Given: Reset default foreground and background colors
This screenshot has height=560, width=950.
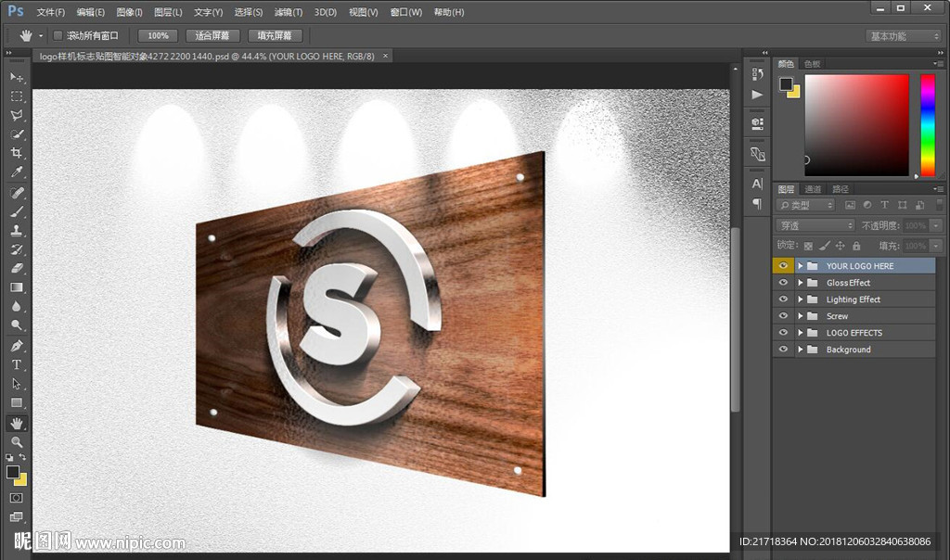Looking at the screenshot, I should [x=9, y=458].
